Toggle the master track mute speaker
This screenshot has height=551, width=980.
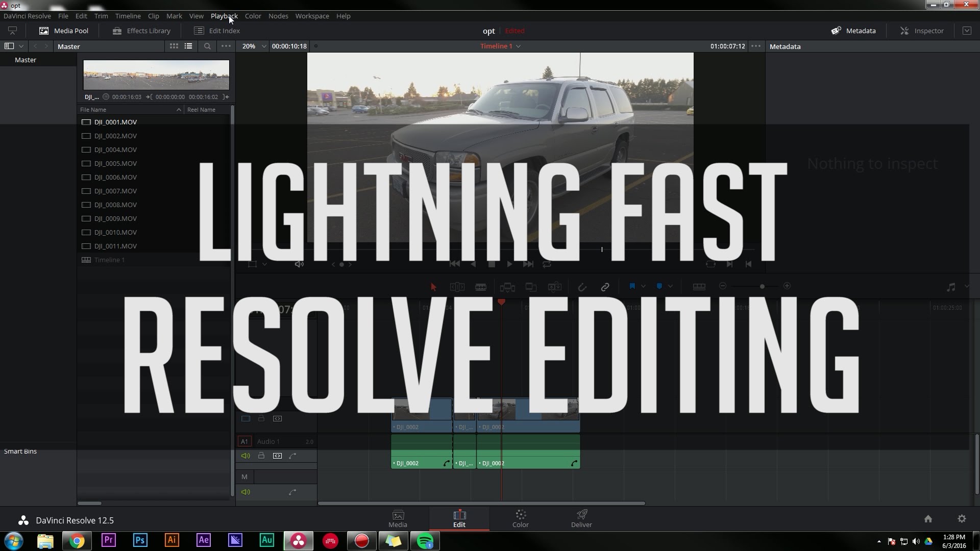pos(246,492)
